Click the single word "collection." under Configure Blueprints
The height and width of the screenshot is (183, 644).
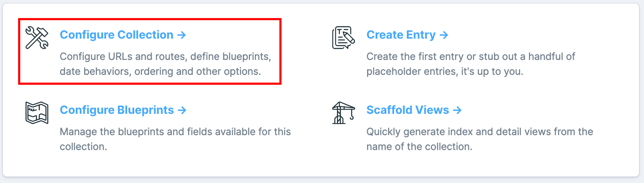tap(83, 147)
